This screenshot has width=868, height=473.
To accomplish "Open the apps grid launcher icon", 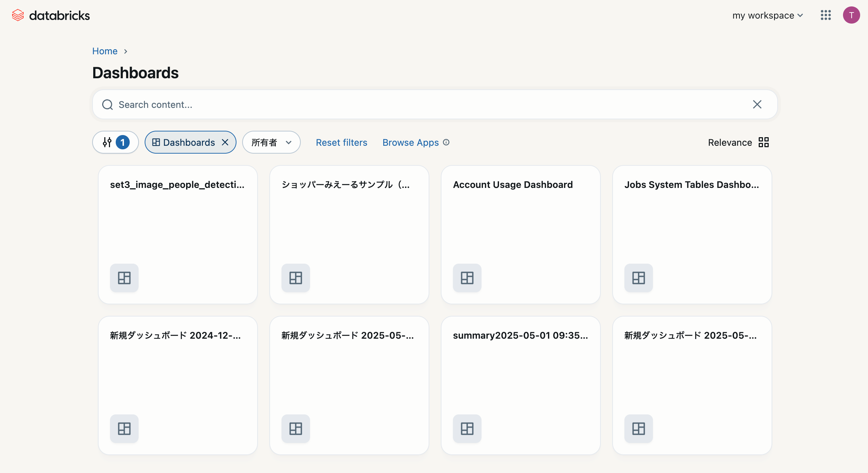I will (x=825, y=15).
